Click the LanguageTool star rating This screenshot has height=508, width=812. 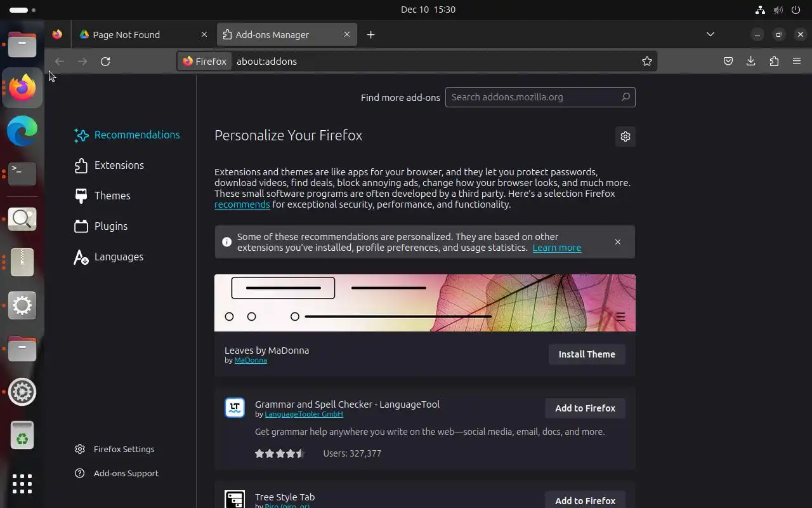[x=280, y=453]
